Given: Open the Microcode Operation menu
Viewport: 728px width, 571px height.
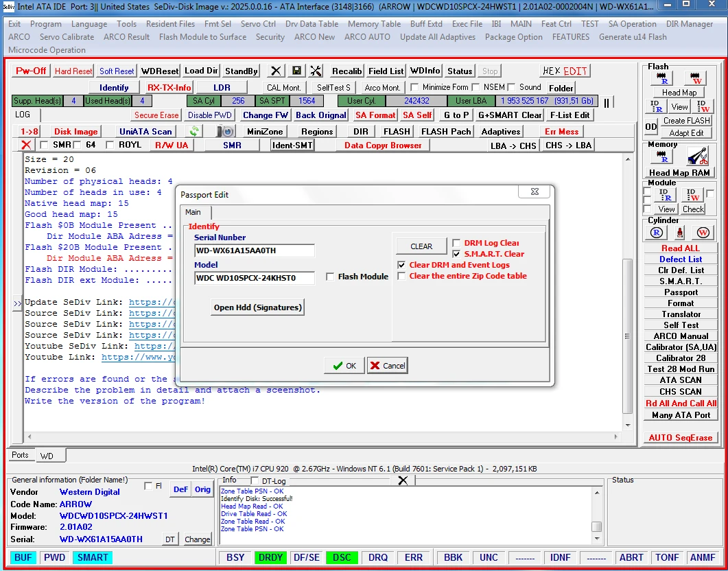Looking at the screenshot, I should [47, 50].
